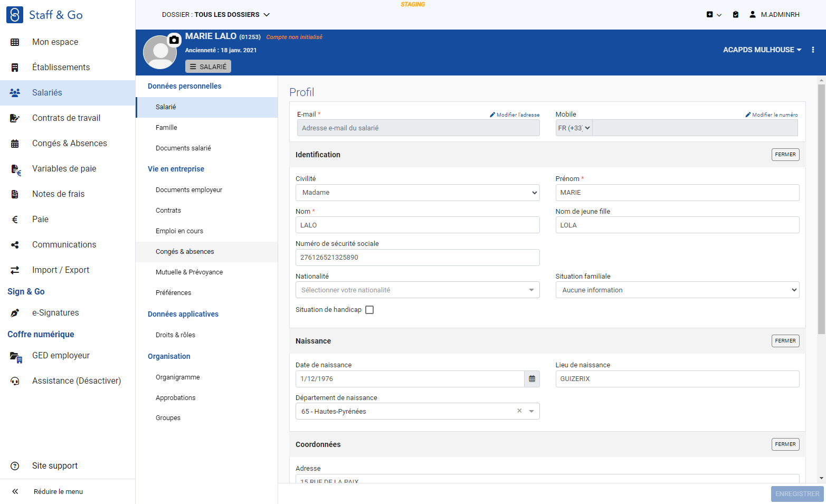This screenshot has height=504, width=826.
Task: Clear the Département de naissance selection
Action: tap(519, 411)
